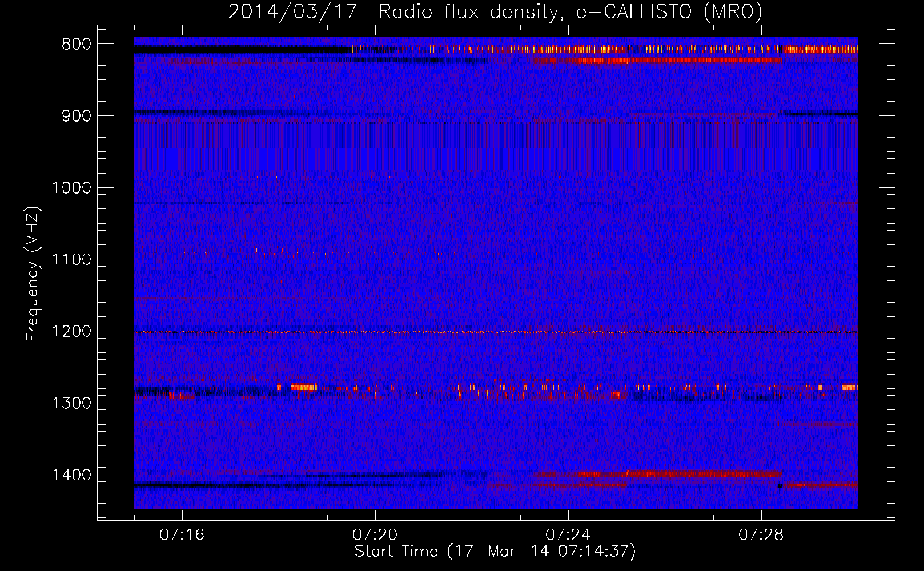Image resolution: width=924 pixels, height=571 pixels.
Task: Click the '07:28' time axis label
Action: pyautogui.click(x=761, y=535)
